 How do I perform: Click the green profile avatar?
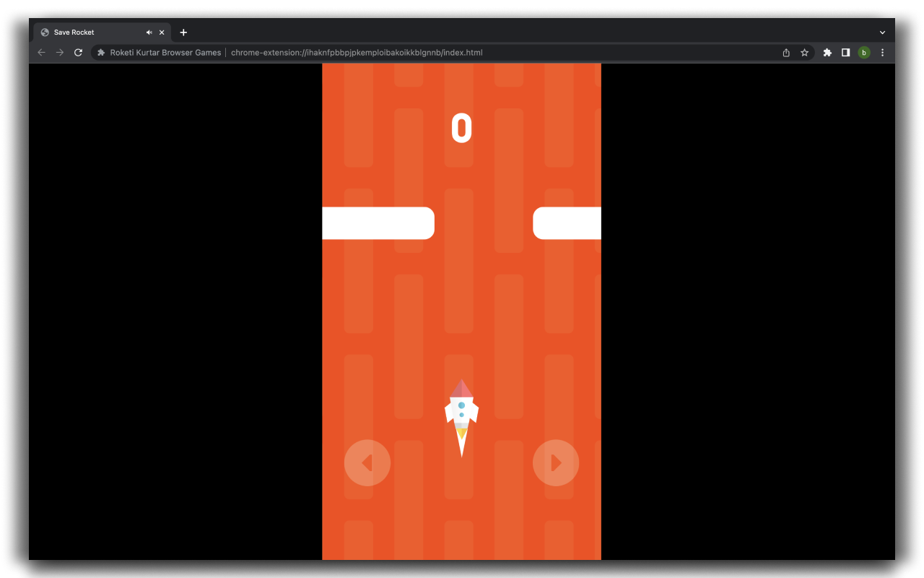tap(864, 52)
